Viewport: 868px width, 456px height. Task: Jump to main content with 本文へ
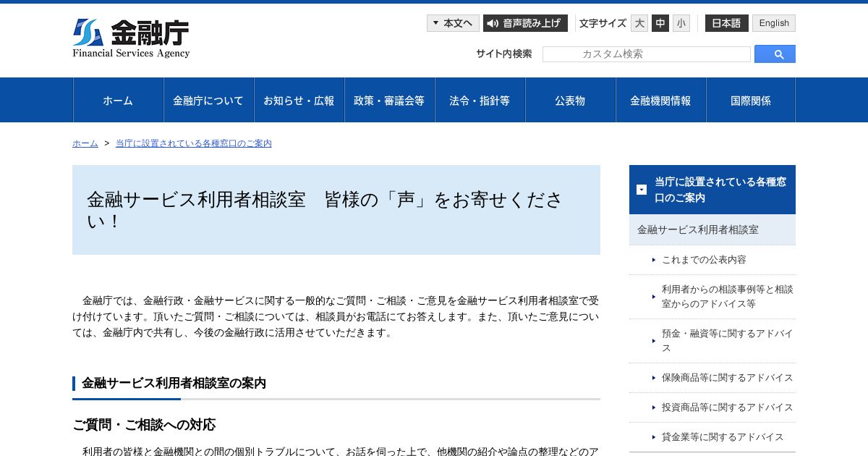click(x=453, y=23)
